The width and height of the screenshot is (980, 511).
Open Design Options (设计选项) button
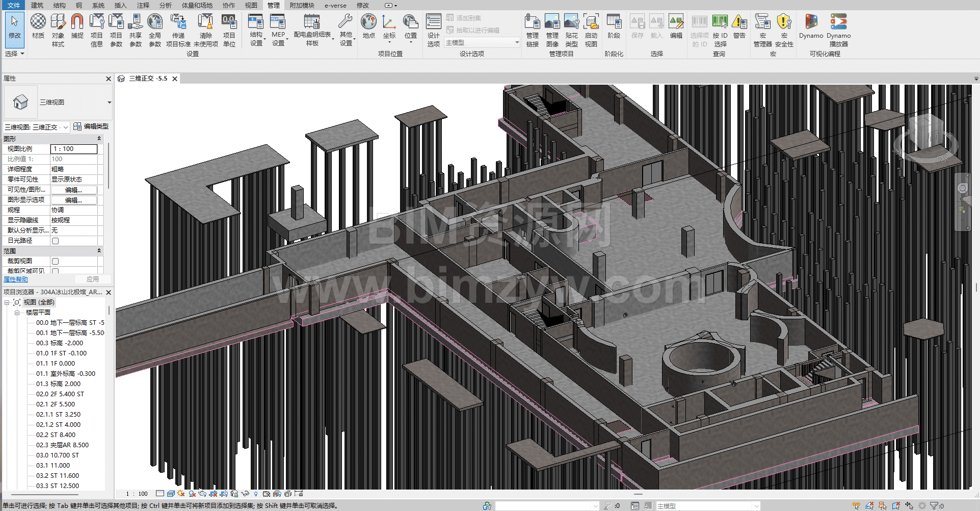click(434, 31)
